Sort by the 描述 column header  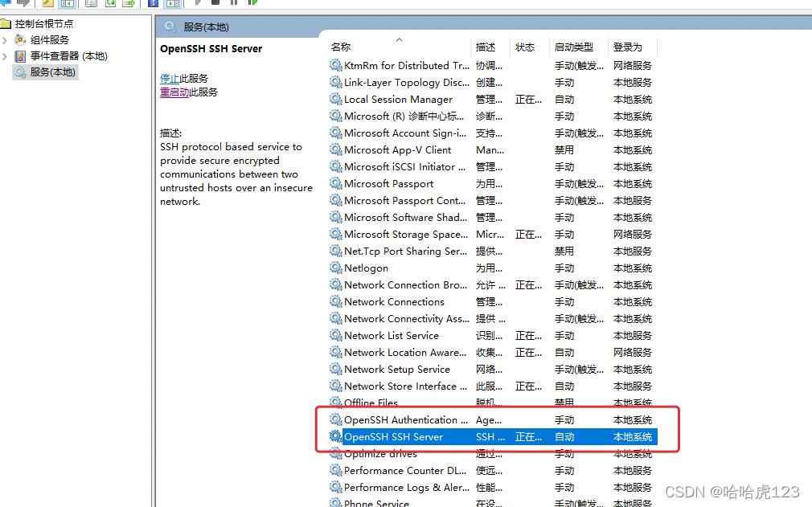(486, 47)
